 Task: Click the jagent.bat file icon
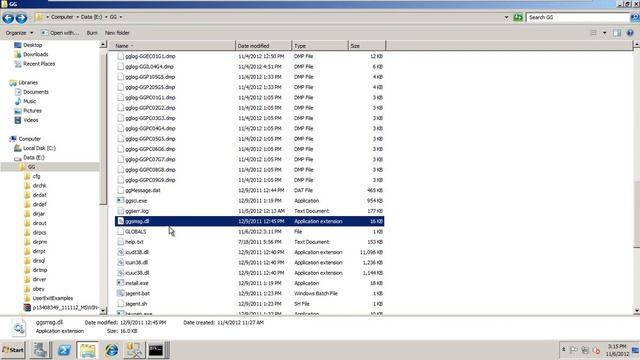[120, 293]
